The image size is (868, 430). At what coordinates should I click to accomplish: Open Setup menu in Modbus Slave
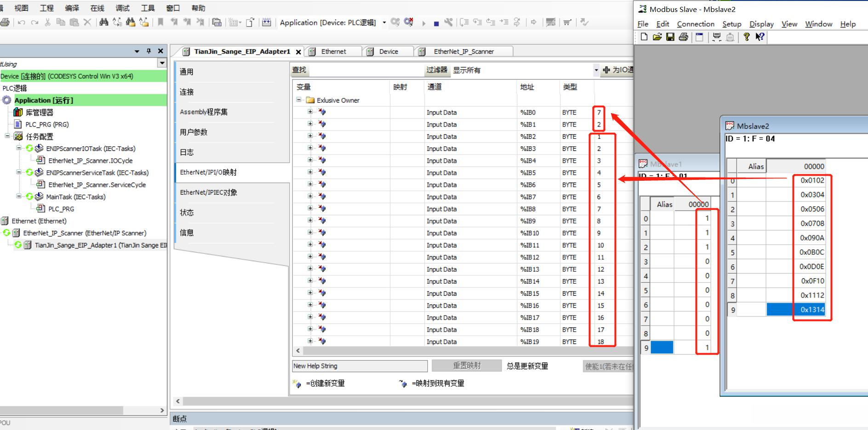click(x=732, y=24)
